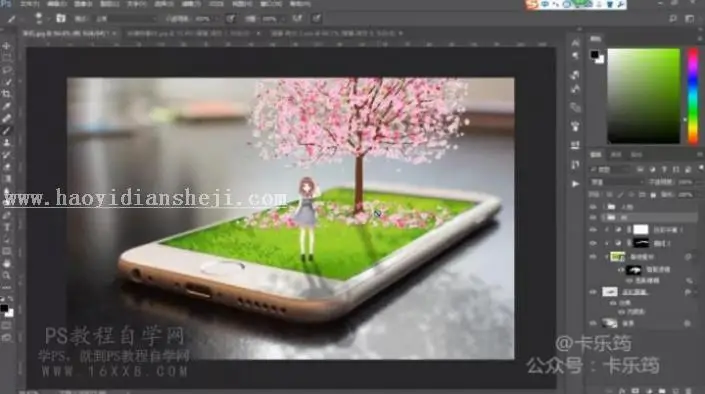Image resolution: width=705 pixels, height=394 pixels.
Task: Select the Move tool
Action: tap(7, 46)
